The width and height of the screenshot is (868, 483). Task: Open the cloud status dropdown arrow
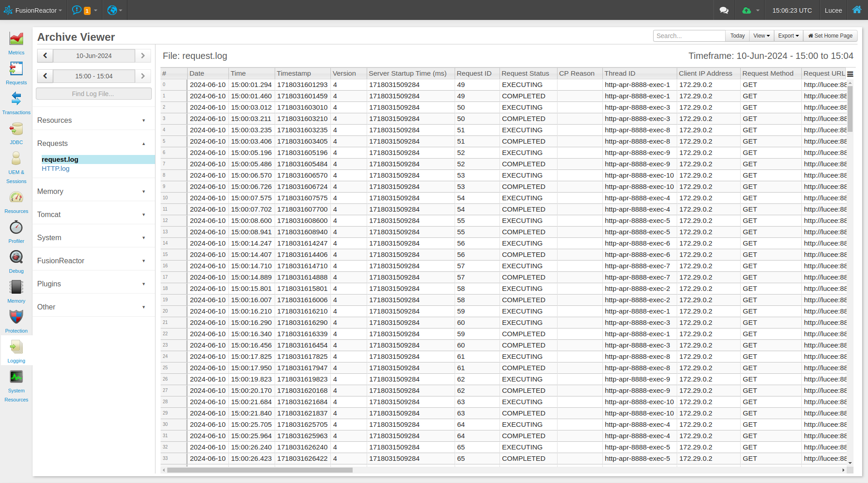[757, 10]
